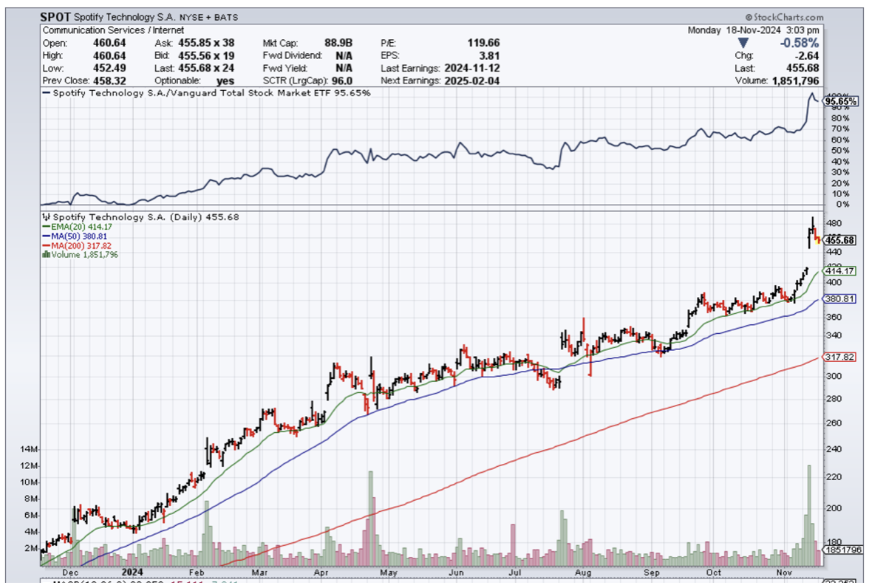Screen dimensions: 869x588
Task: Click the bar-chart icon beside Spotify (Daily) legend
Action: tap(46, 217)
